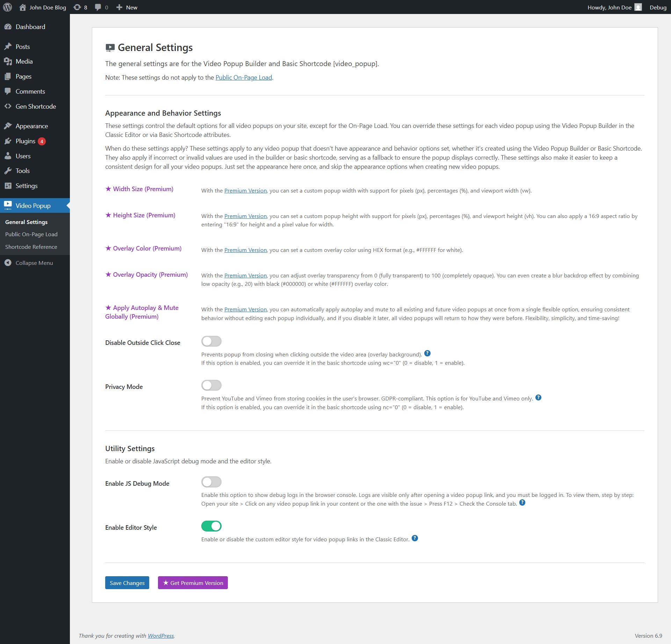Click help icon beside Disable Outside Click Close
Screen dimensions: 671x644
click(427, 353)
